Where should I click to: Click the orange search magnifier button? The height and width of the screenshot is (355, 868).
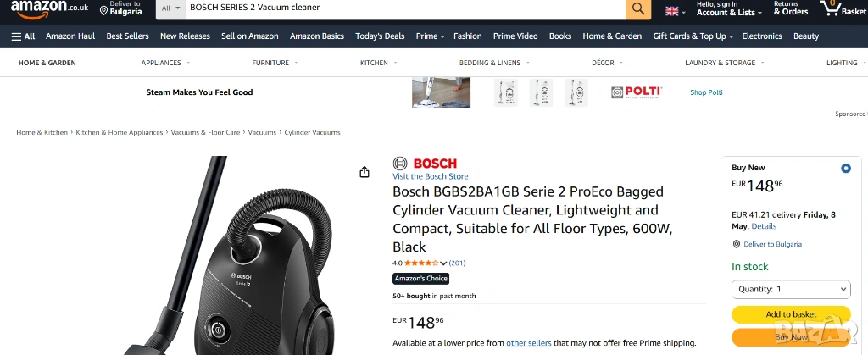637,9
